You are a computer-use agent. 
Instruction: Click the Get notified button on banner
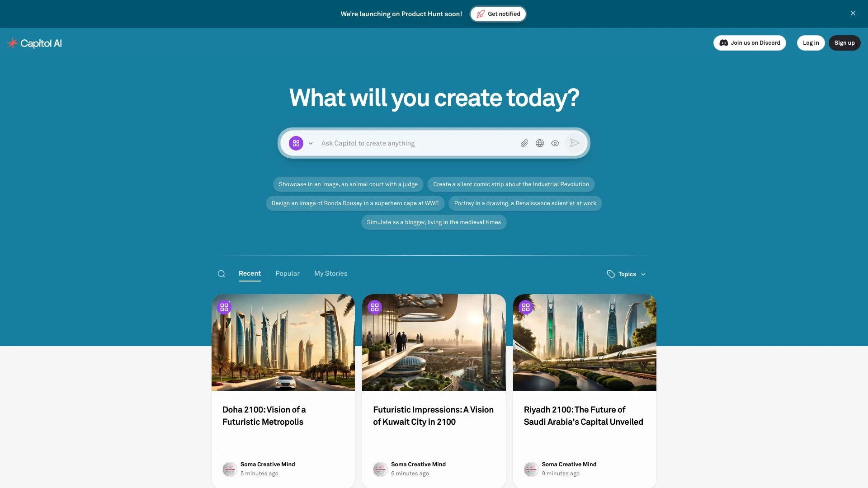click(498, 14)
